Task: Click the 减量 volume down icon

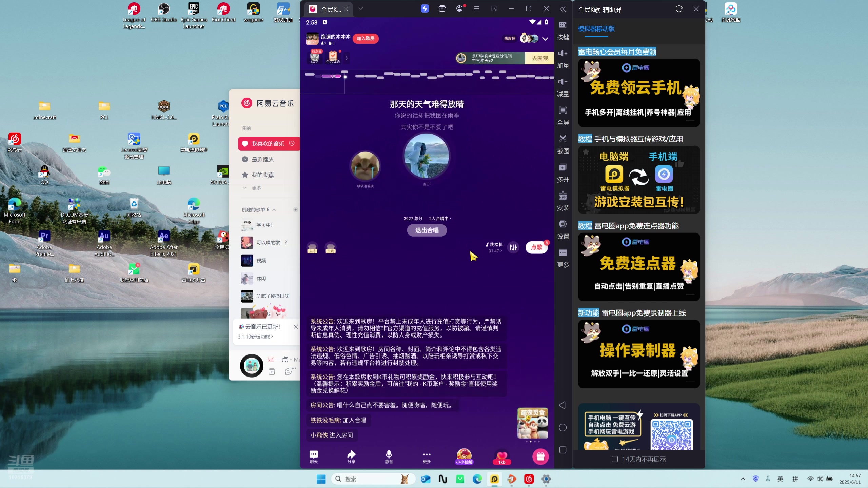Action: pos(563,81)
